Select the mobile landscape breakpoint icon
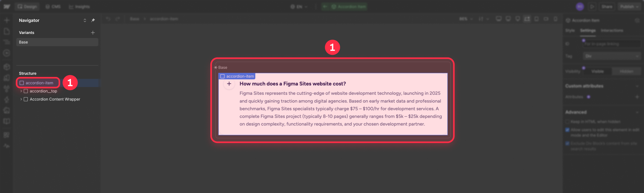The height and width of the screenshot is (193, 644). [546, 19]
